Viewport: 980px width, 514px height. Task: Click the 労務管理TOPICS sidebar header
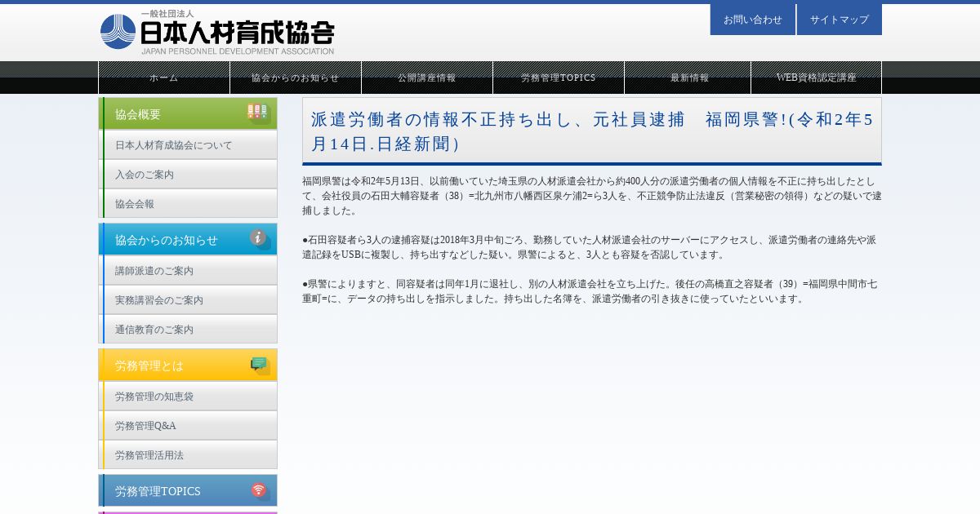click(x=188, y=490)
